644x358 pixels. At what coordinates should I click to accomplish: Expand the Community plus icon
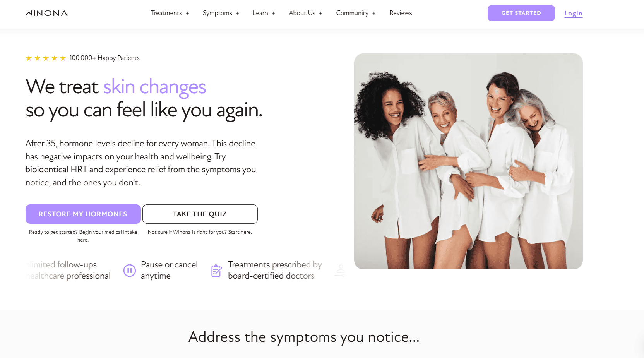(374, 13)
